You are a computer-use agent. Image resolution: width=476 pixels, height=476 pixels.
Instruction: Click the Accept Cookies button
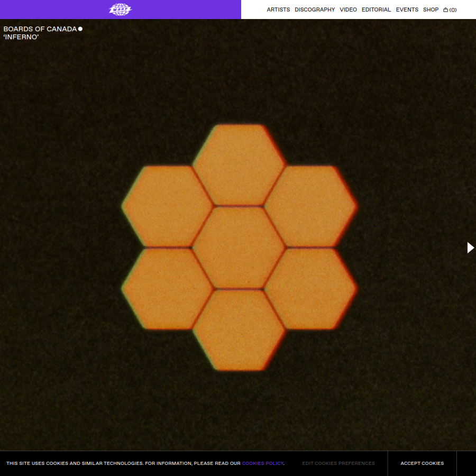(422, 463)
